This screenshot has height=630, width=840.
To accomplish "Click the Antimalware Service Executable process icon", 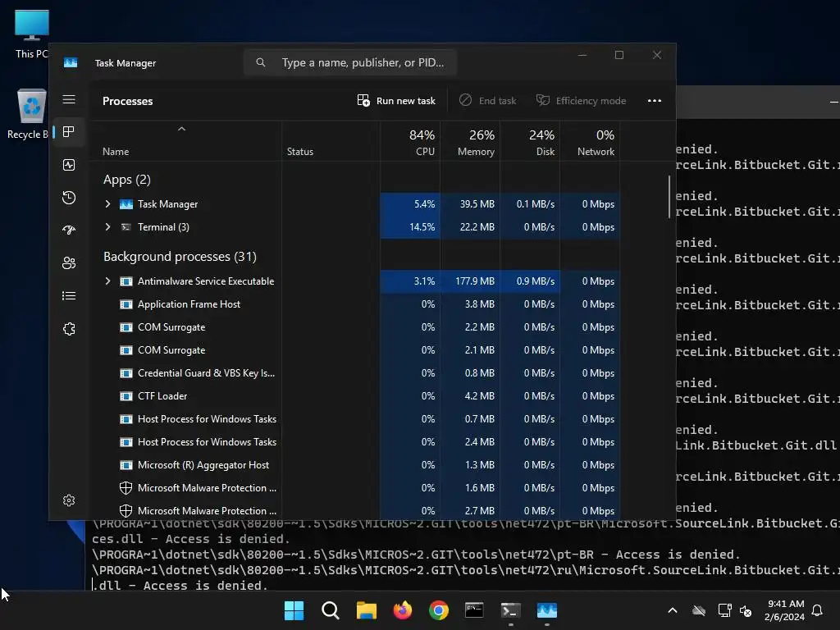I will [x=126, y=281].
